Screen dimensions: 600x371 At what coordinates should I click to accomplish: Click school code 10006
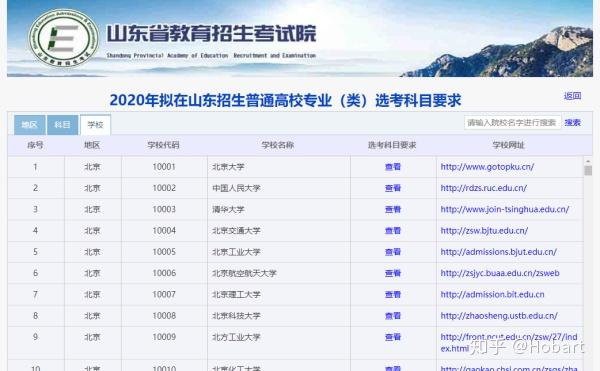(164, 273)
